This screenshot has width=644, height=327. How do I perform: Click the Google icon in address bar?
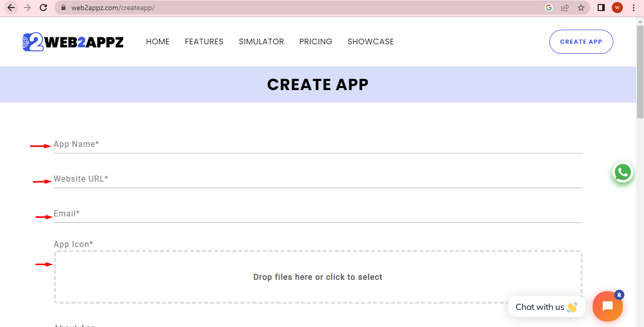pyautogui.click(x=548, y=8)
